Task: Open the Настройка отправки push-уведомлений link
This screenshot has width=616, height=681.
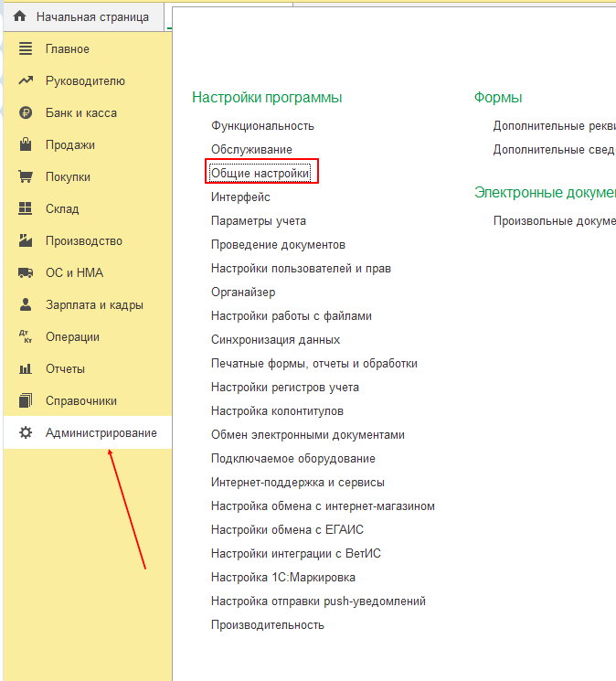Action: click(x=318, y=601)
